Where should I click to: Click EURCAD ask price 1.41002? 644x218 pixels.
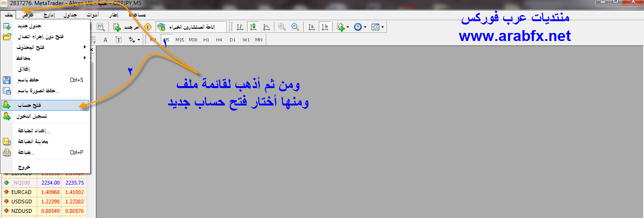[x=75, y=192]
